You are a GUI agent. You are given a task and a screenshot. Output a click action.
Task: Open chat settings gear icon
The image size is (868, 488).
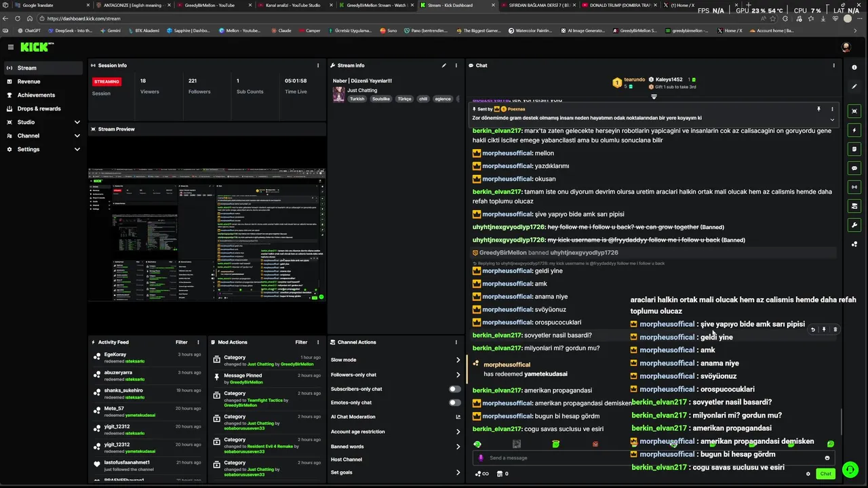[808, 474]
